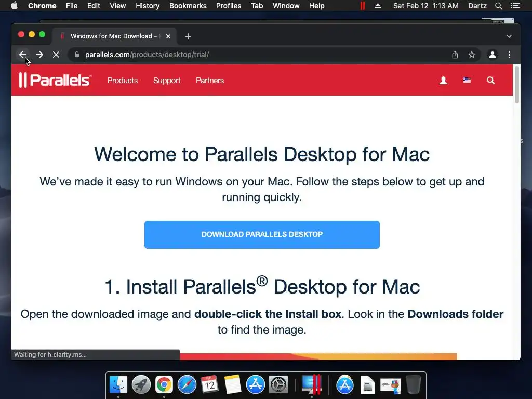The width and height of the screenshot is (532, 399).
Task: Open the Apple menu
Action: pos(14,6)
